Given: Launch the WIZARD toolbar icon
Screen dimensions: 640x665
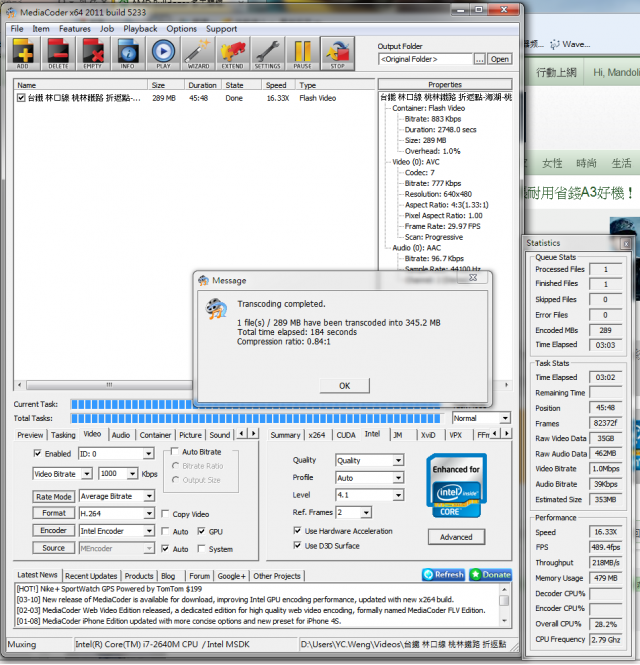Looking at the screenshot, I should coord(198,53).
